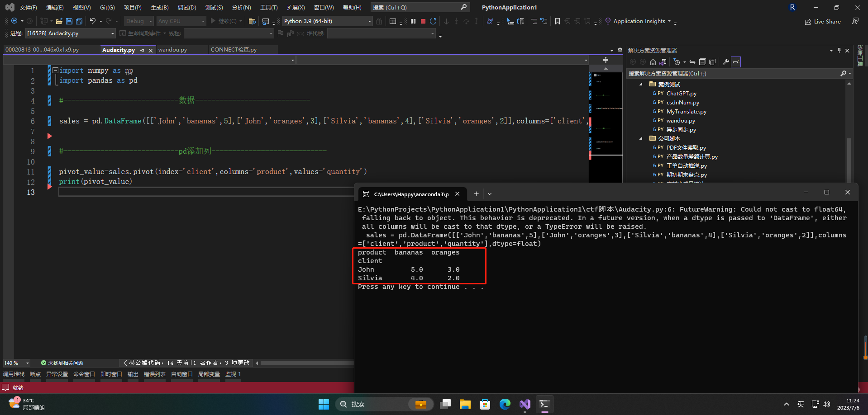
Task: Toggle the preview selected items button
Action: tap(736, 62)
